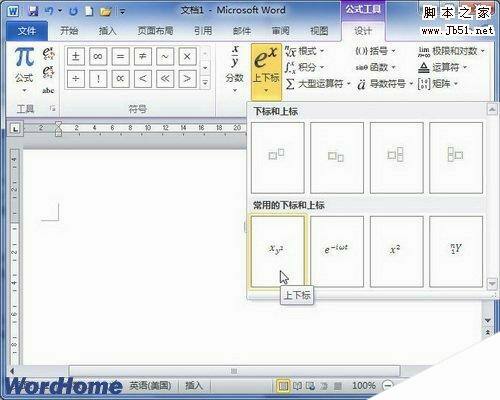Viewport: 500px width, 400px height.
Task: Click the 上下标 script button
Action: coord(266,71)
